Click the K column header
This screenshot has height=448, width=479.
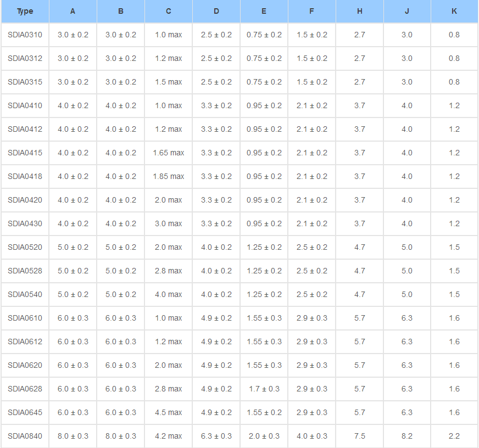[454, 12]
